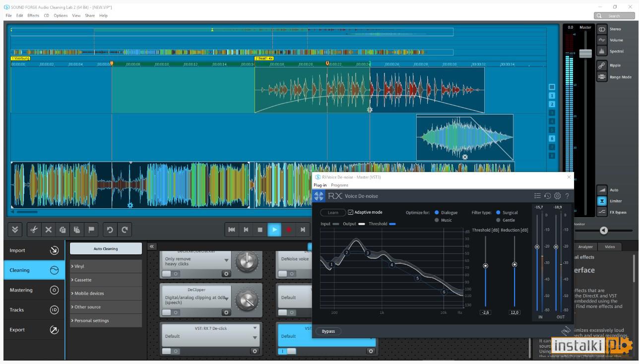
Task: Choose Surgical filter type
Action: [x=498, y=212]
